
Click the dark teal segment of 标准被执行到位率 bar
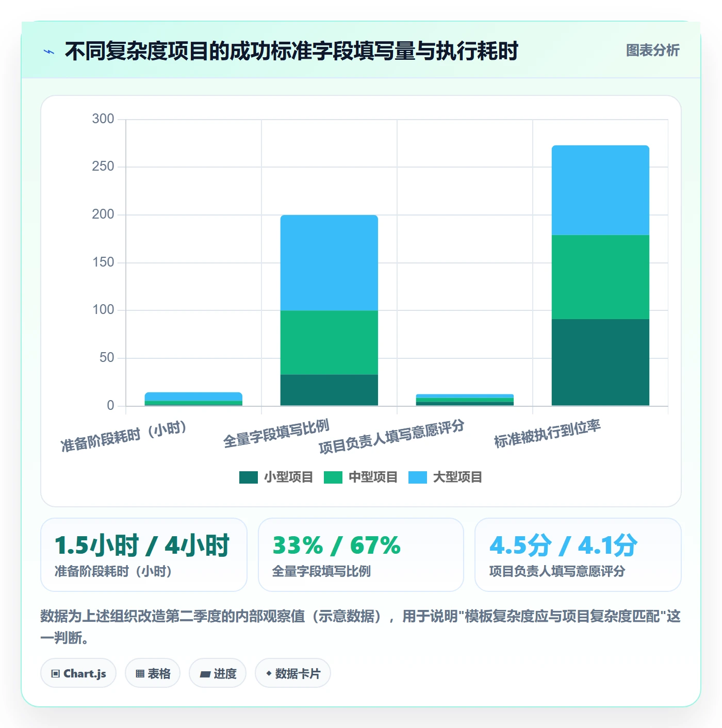[x=600, y=362]
